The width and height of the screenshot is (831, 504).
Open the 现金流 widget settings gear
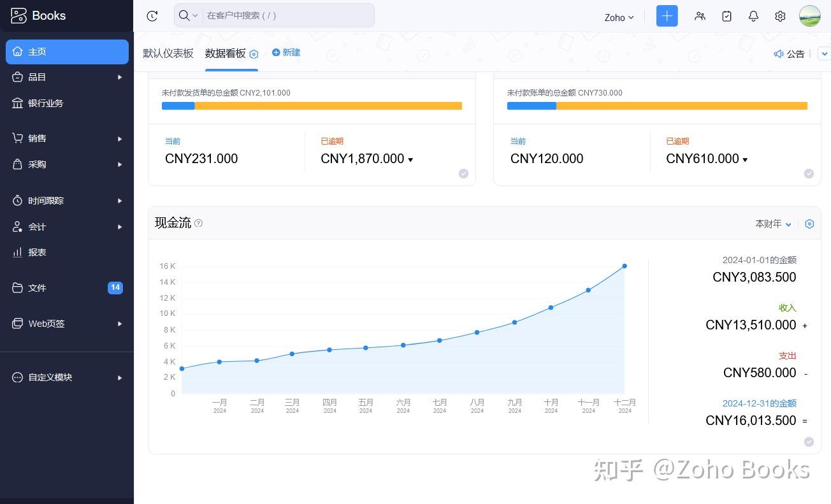tap(809, 224)
